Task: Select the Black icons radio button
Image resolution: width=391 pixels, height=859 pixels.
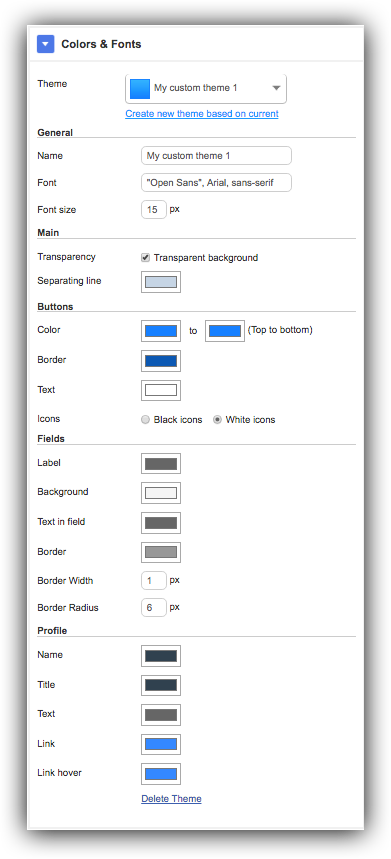Action: pyautogui.click(x=145, y=420)
